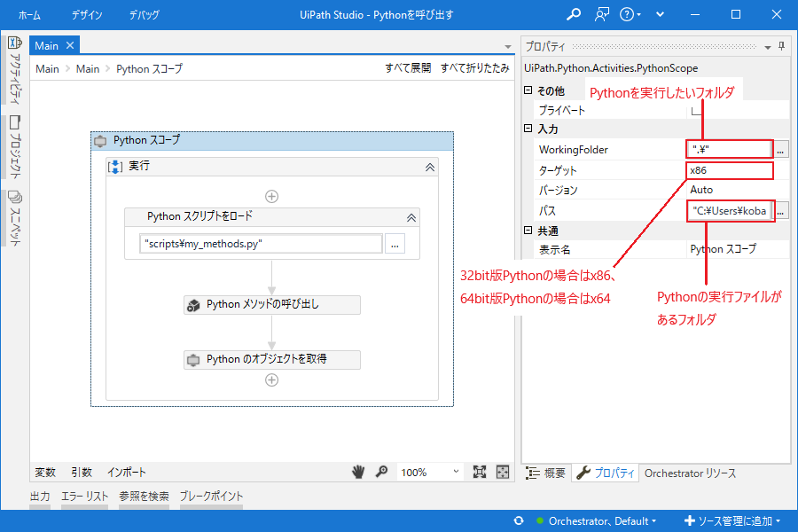Image resolution: width=798 pixels, height=532 pixels.
Task: Collapse the 入力 property category
Action: click(528, 129)
